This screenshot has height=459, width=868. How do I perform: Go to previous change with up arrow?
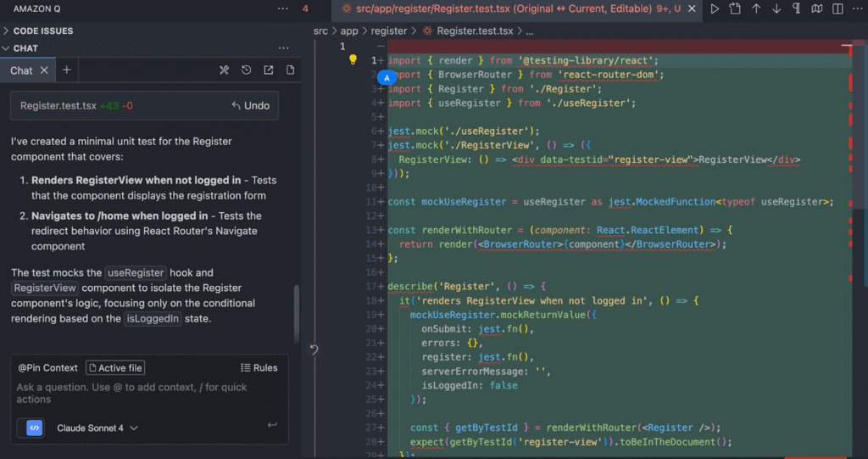(x=756, y=8)
